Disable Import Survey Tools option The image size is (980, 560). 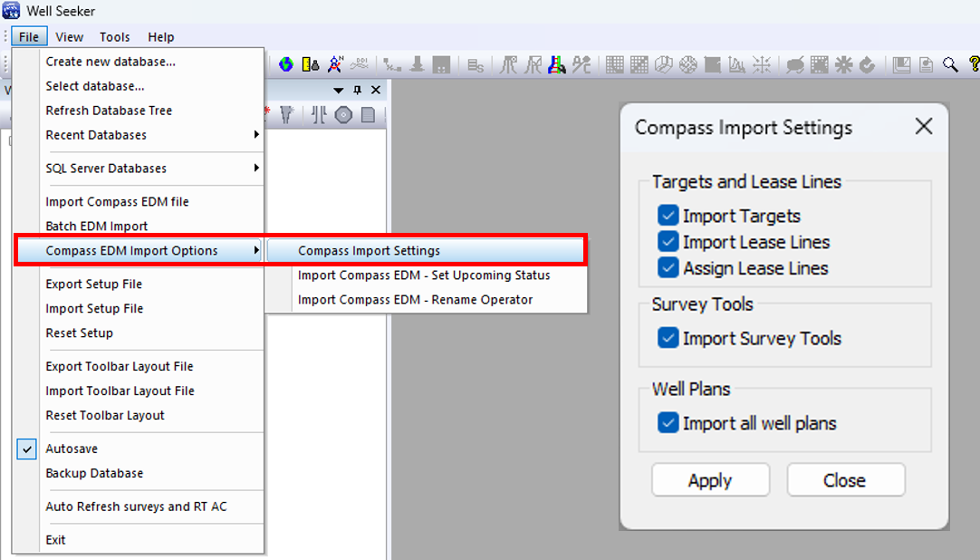click(x=668, y=338)
